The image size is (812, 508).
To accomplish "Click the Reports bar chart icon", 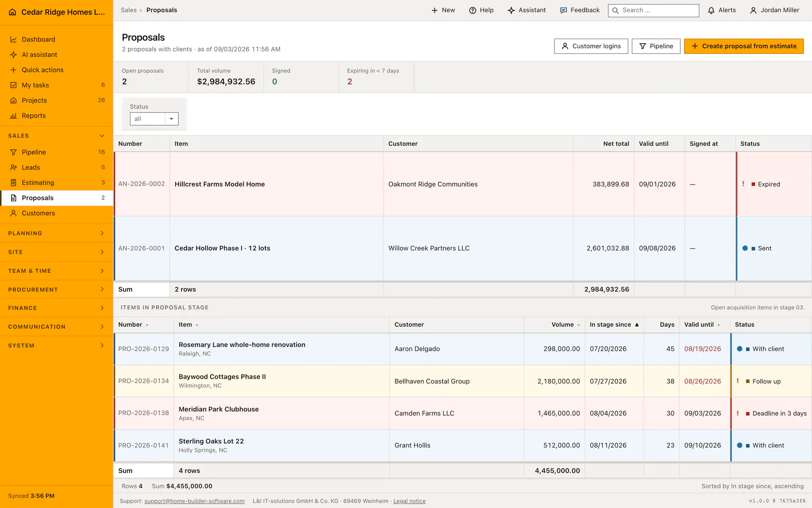I will pos(14,116).
